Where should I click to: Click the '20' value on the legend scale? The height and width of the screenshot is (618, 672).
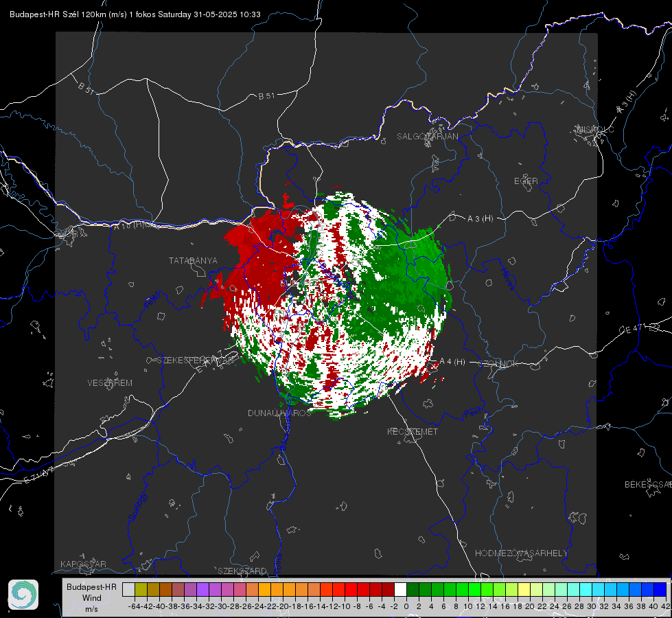click(x=530, y=606)
